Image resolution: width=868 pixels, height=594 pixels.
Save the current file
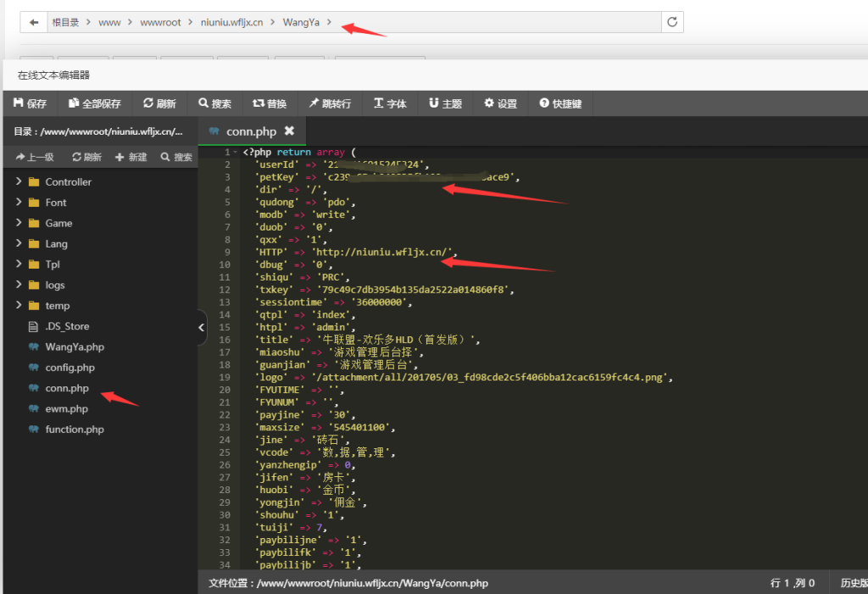coord(30,103)
